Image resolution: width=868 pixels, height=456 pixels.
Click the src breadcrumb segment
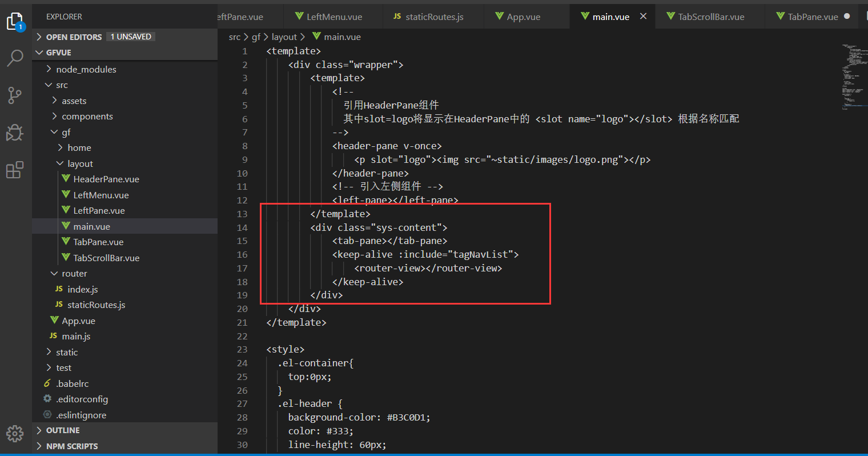coord(235,37)
